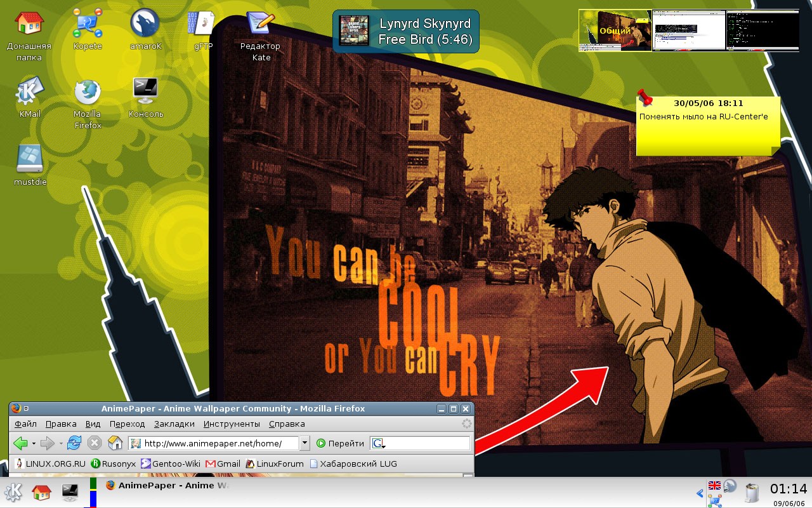Open the Закладки menu in Firefox
The width and height of the screenshot is (812, 508).
174,424
